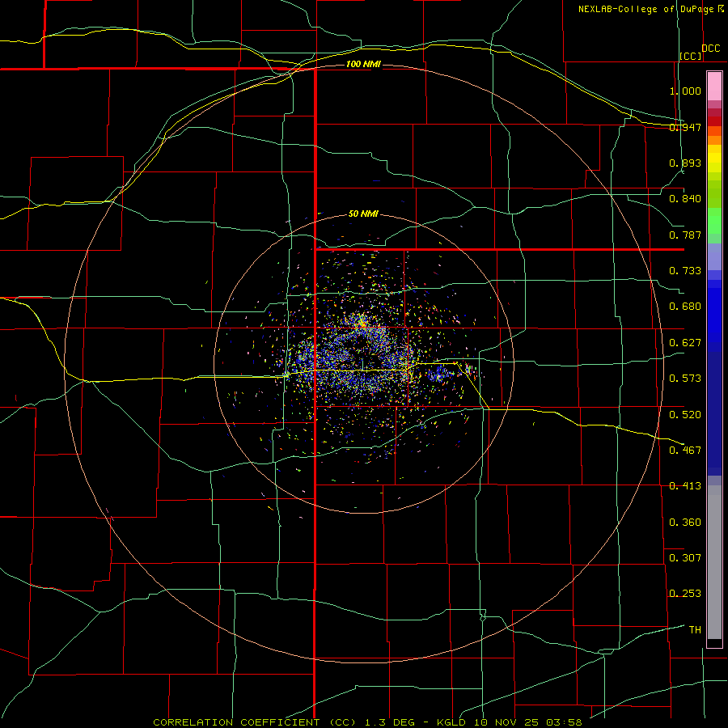
Task: Select the 0.520 scale value
Action: pos(685,415)
